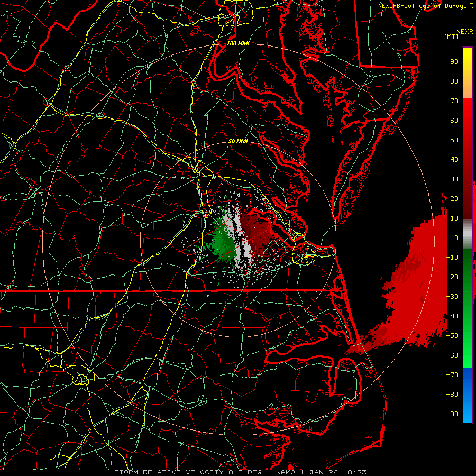This screenshot has height=476, width=476.
Task: Click the positive 80 value on velocity scale
Action: click(454, 81)
